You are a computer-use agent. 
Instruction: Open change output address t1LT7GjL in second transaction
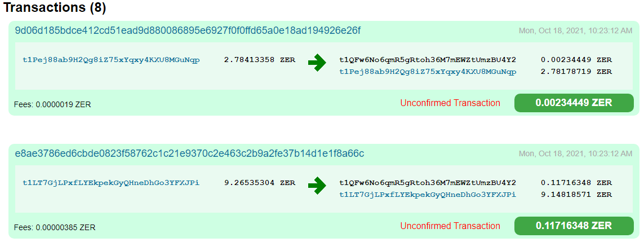(428, 195)
